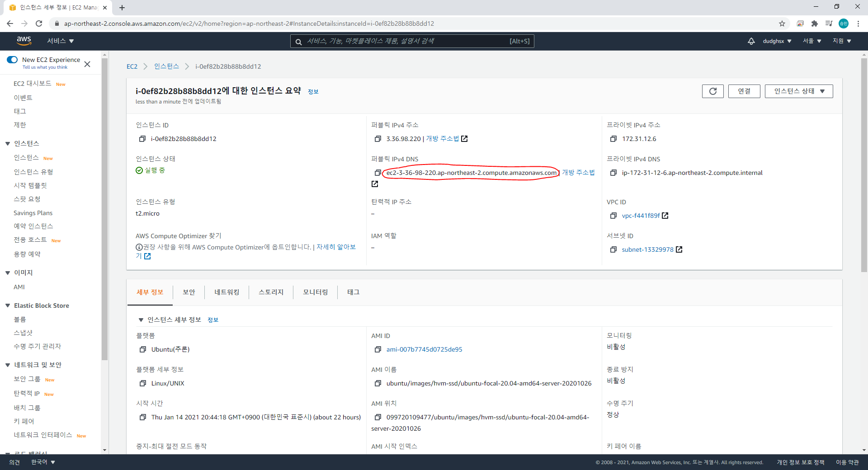Switch to the 모니터링 tab

point(316,292)
